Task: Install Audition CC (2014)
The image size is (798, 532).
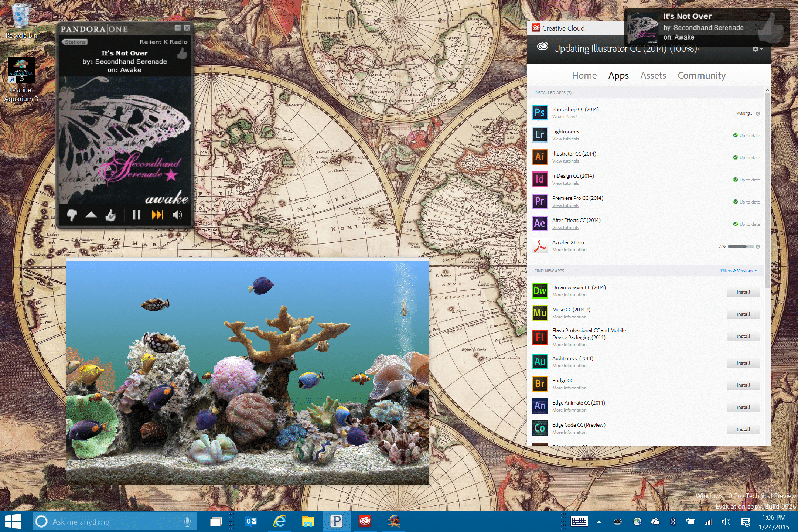Action: [x=743, y=363]
